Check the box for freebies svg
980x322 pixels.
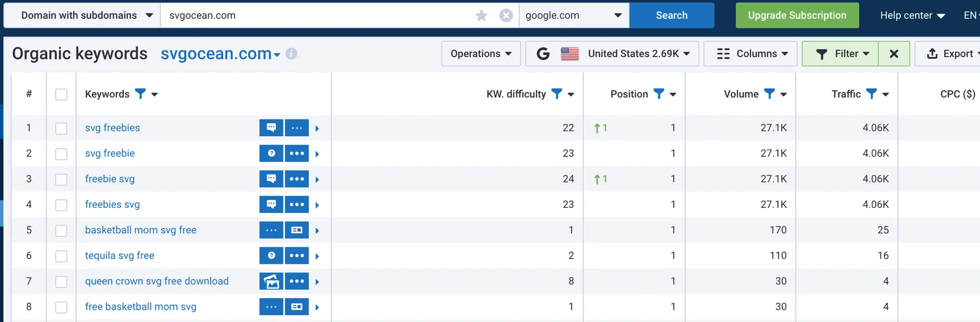61,205
